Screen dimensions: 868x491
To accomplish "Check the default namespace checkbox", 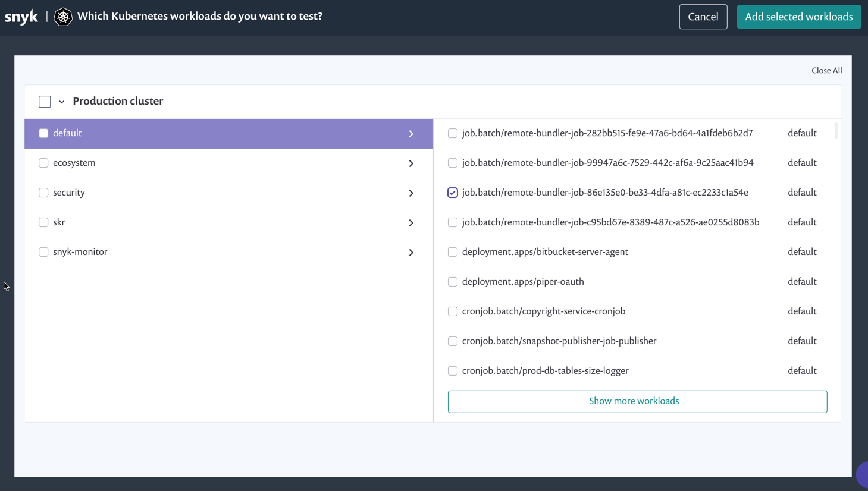I will (43, 133).
